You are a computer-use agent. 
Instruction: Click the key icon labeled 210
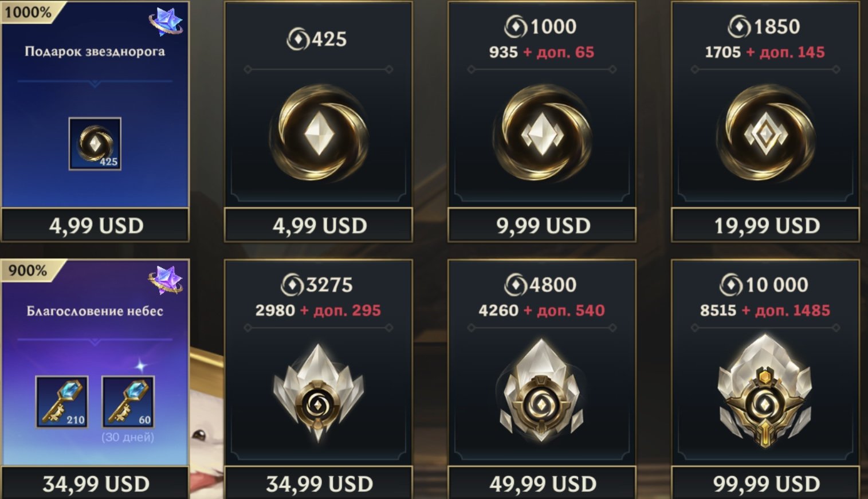62,402
